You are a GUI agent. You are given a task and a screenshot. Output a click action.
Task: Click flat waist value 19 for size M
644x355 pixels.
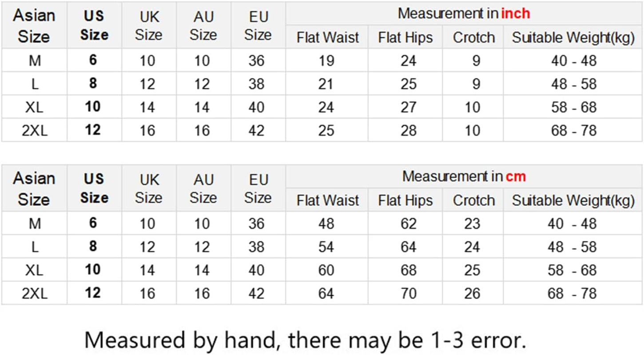click(x=326, y=61)
